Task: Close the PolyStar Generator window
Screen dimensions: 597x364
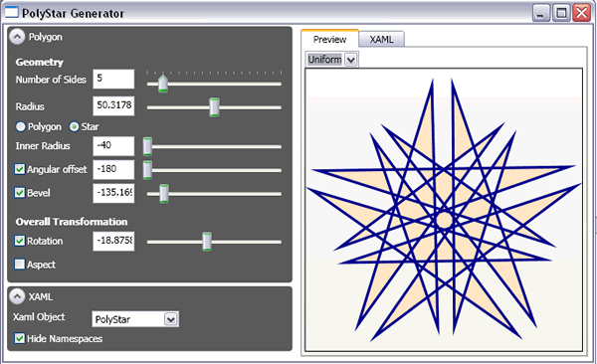Action: pos(582,13)
